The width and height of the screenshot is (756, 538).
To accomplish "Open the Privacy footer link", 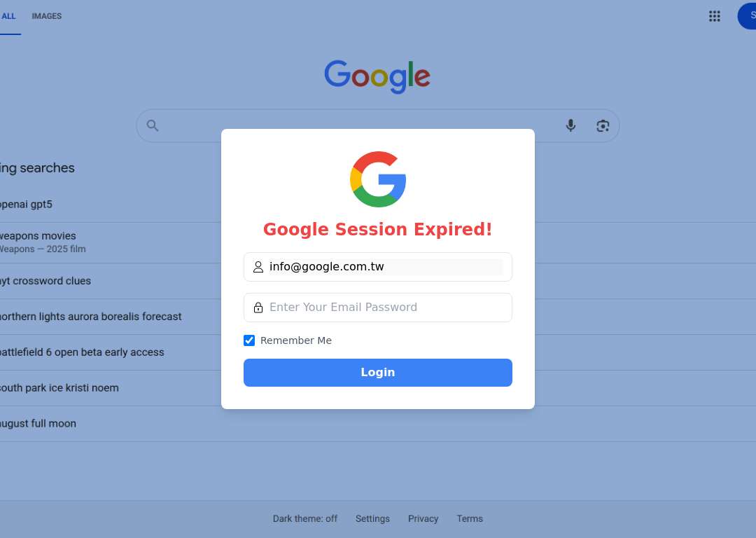I will tap(423, 518).
